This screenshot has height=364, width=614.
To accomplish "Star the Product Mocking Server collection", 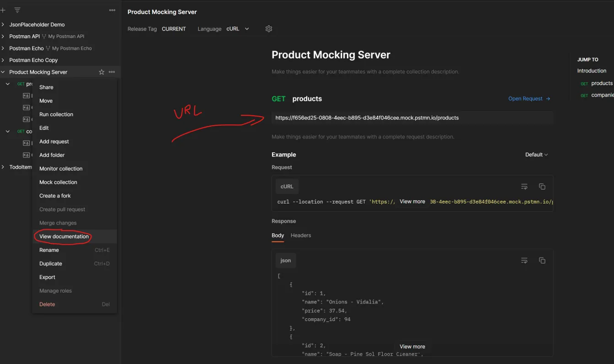I will click(101, 72).
